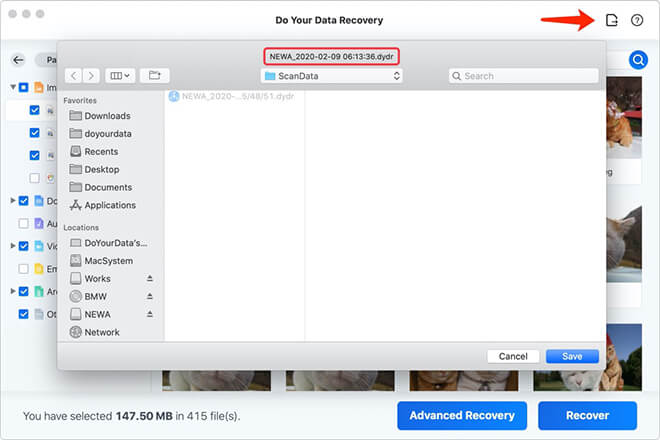Create a new folder in save dialog
Viewport: 660px width, 440px height.
(154, 75)
